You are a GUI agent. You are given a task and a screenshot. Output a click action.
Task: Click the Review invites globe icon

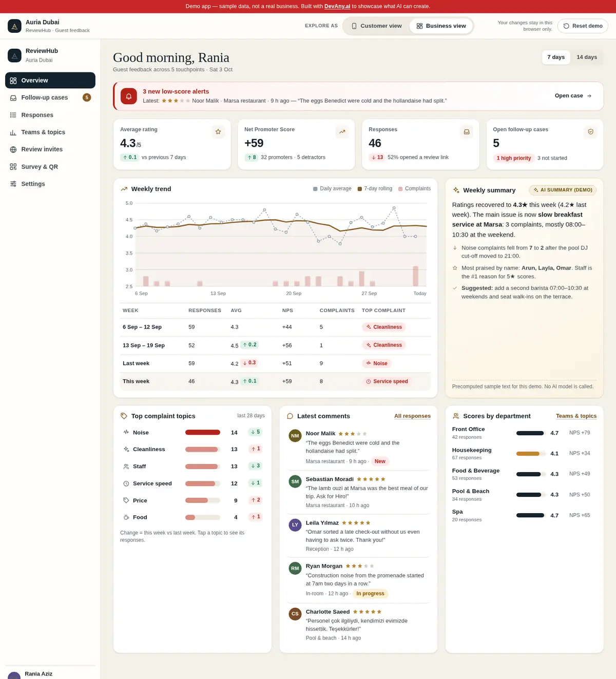click(13, 149)
